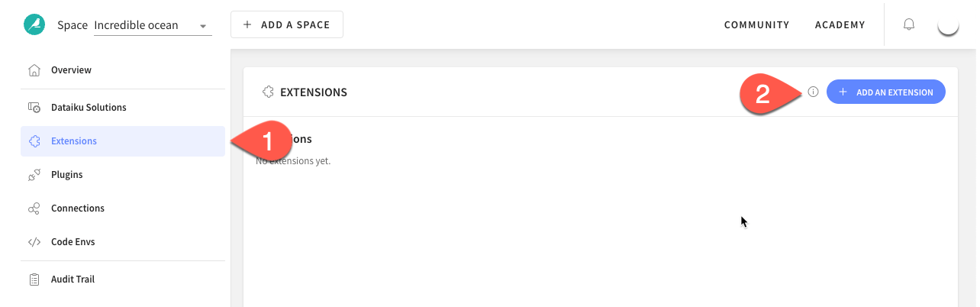Click the Connections nodes icon
Image resolution: width=980 pixels, height=307 pixels.
point(34,208)
